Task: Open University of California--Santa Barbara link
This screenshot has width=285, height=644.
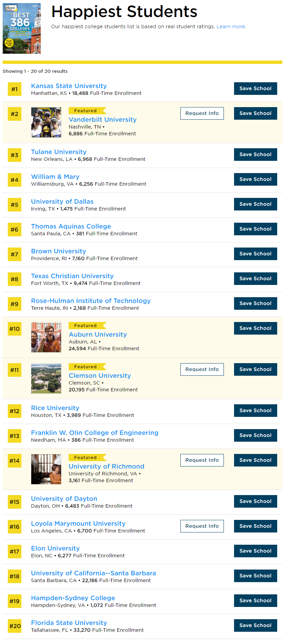Action: 93,573
